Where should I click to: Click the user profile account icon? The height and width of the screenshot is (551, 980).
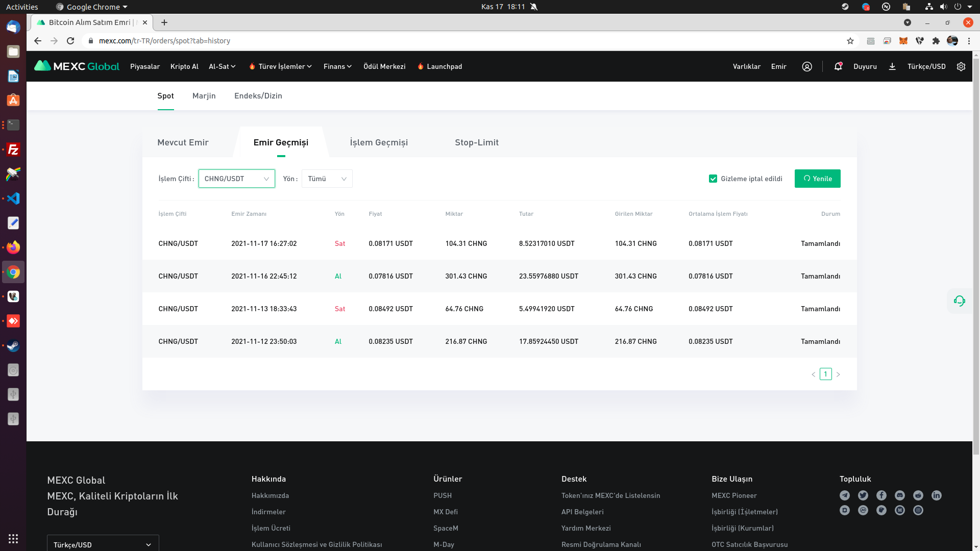806,66
